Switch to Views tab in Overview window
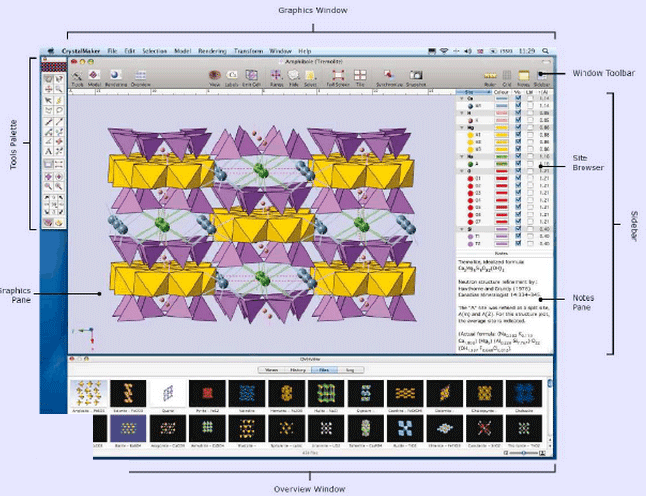Image resolution: width=646 pixels, height=496 pixels. coord(271,370)
